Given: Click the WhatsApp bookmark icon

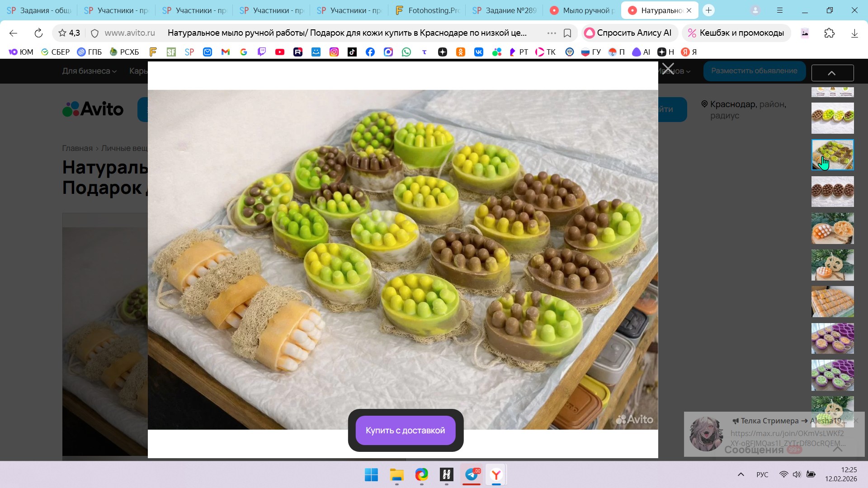Looking at the screenshot, I should click(x=406, y=52).
